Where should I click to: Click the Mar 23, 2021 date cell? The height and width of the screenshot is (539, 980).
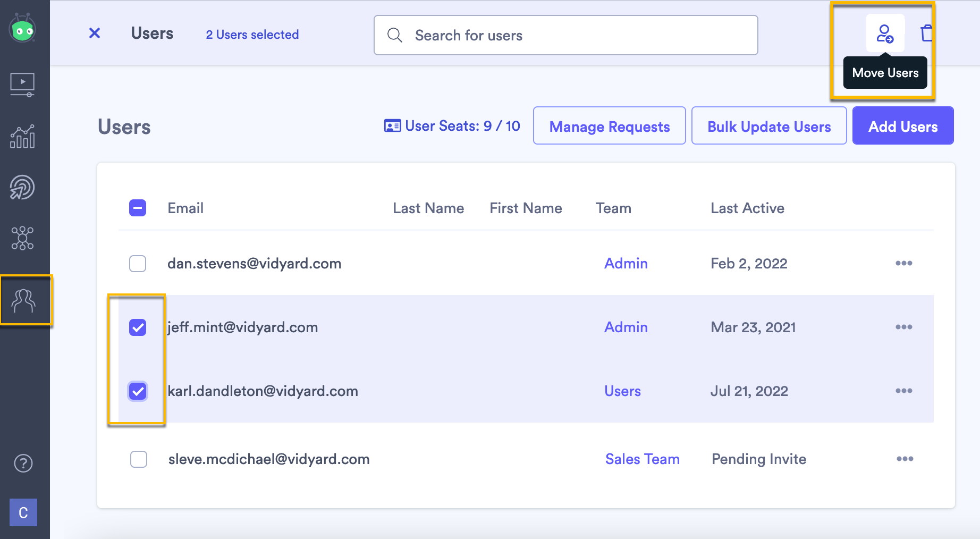[754, 327]
